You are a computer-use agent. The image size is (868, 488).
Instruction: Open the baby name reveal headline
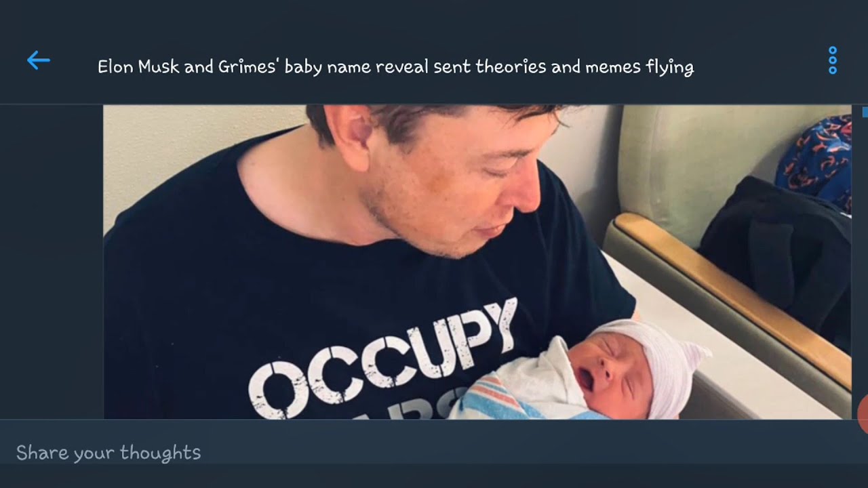pyautogui.click(x=395, y=67)
